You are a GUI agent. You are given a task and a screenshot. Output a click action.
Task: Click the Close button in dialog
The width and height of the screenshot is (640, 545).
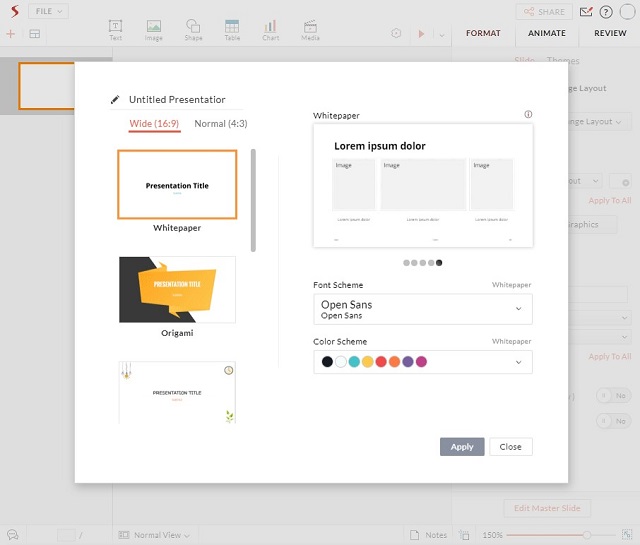(510, 447)
